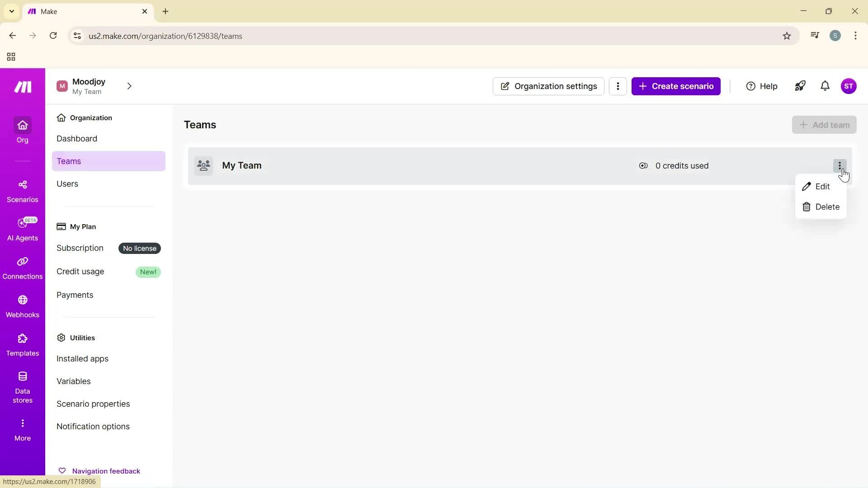Open the kebab menu on My Team row
Image resolution: width=868 pixels, height=488 pixels.
[840, 165]
